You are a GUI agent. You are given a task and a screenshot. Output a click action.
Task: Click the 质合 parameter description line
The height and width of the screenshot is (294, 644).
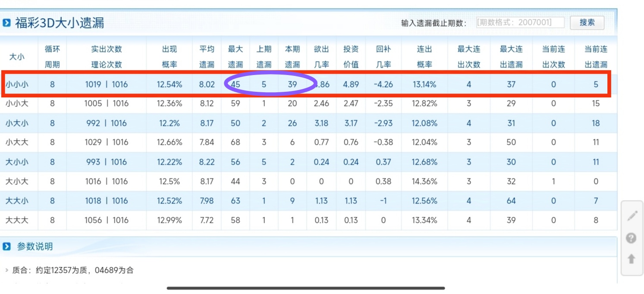pos(73,270)
